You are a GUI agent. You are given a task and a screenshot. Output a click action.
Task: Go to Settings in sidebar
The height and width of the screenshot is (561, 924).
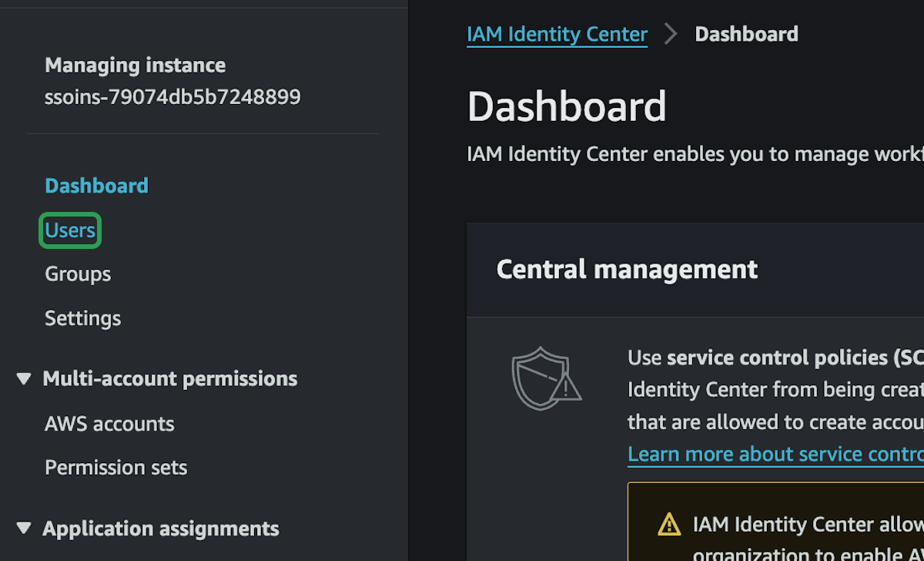(82, 318)
